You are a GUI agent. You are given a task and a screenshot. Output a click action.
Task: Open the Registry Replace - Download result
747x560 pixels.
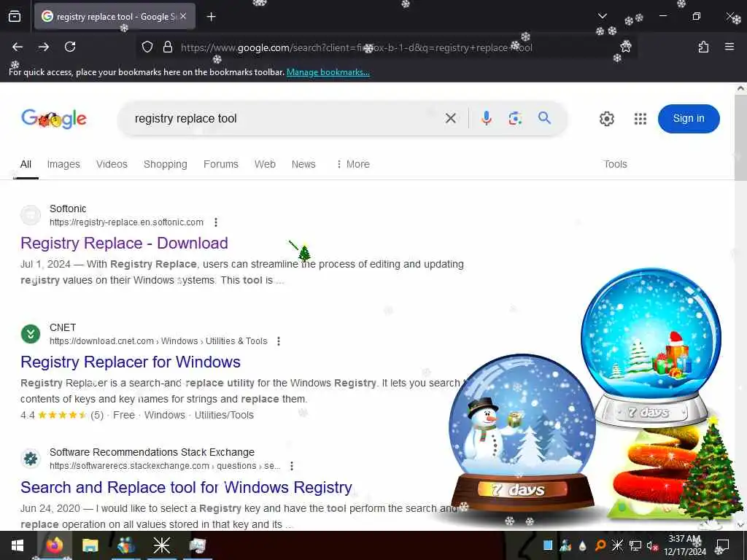coord(124,243)
